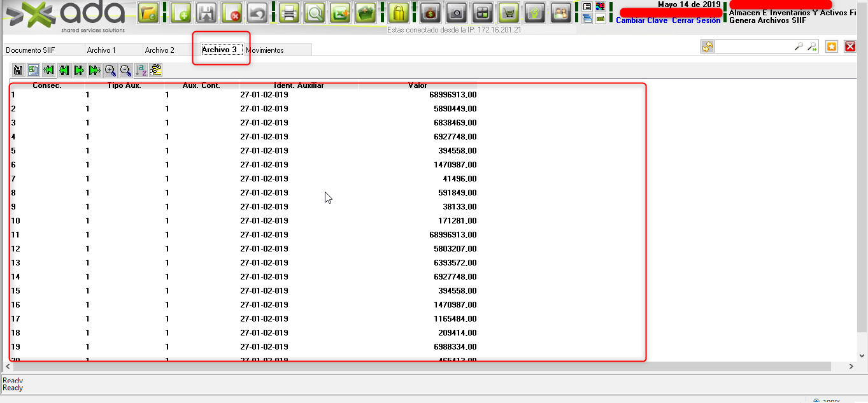Undo with the curved arrow icon
The width and height of the screenshot is (868, 403).
point(257,13)
